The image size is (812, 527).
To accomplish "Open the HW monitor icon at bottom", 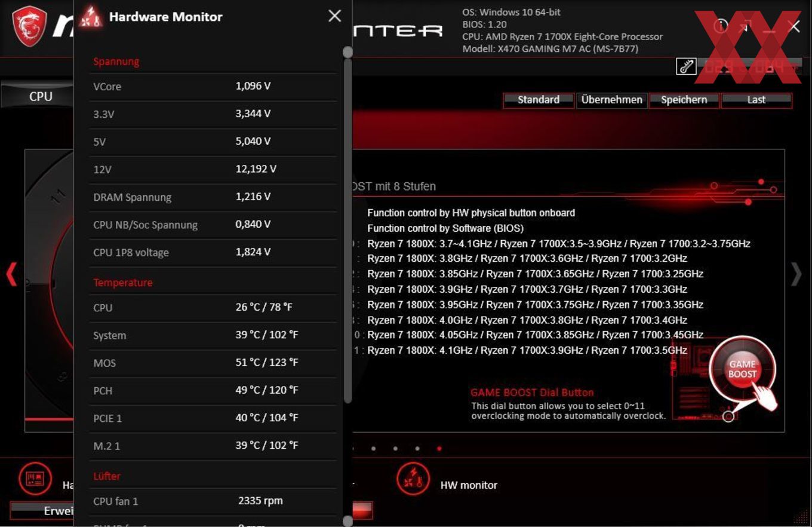I will 413,479.
